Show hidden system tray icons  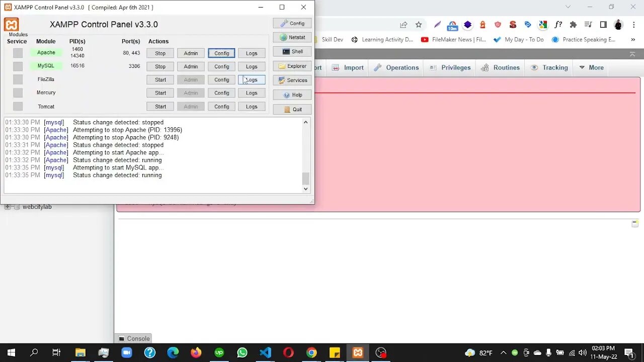(503, 352)
